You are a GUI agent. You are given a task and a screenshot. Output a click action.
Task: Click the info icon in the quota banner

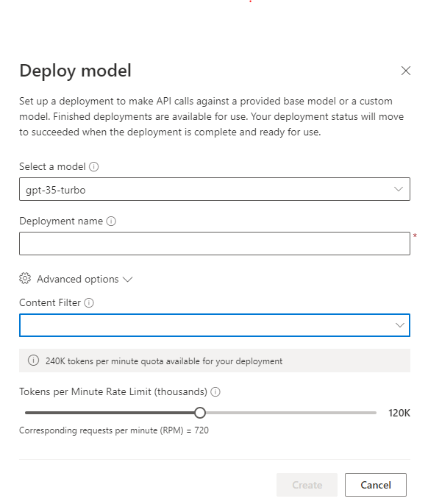(33, 361)
